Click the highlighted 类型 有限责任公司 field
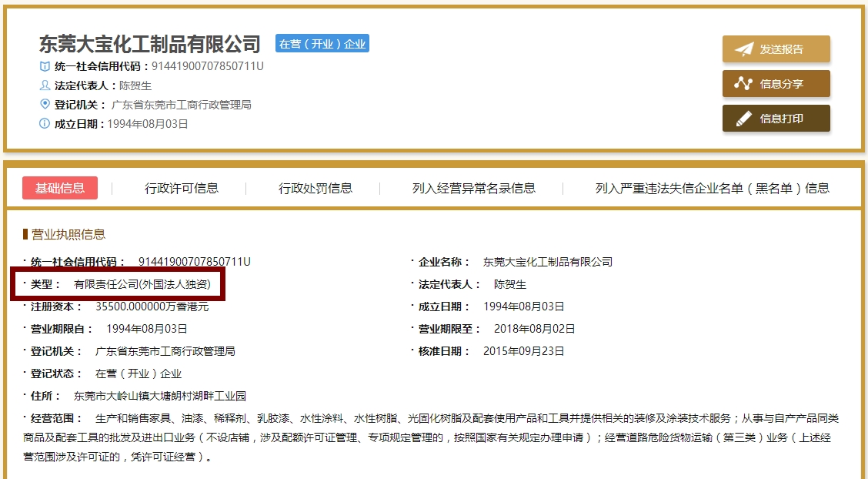 (x=119, y=284)
